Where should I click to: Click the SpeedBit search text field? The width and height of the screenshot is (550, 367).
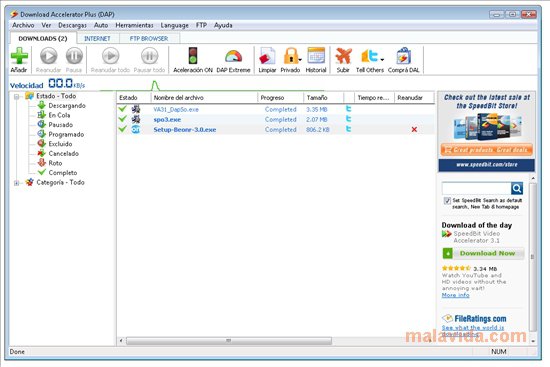476,188
